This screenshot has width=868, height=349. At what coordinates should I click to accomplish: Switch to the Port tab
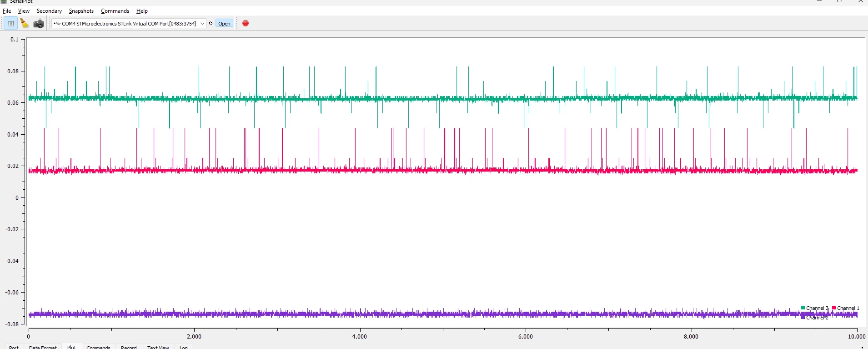click(x=14, y=347)
